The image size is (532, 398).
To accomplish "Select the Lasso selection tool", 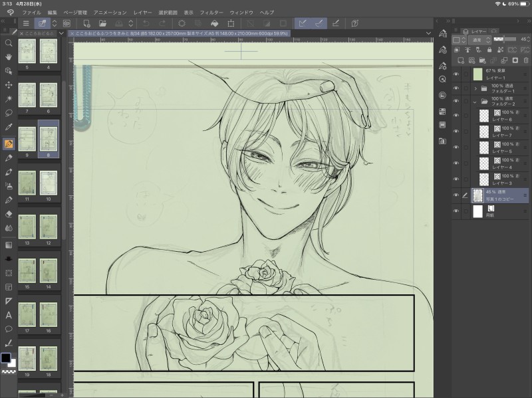I will 9,112.
